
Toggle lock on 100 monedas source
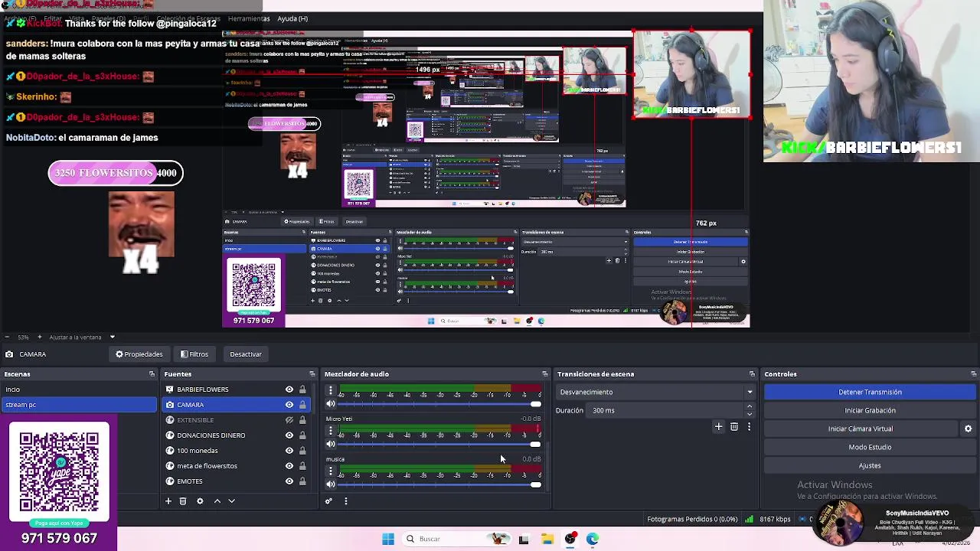tap(302, 451)
